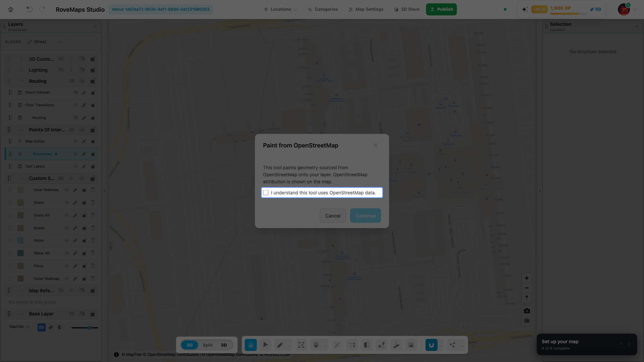The height and width of the screenshot is (362, 644).
Task: Add a layer to Lighting group
Action: coord(71,70)
